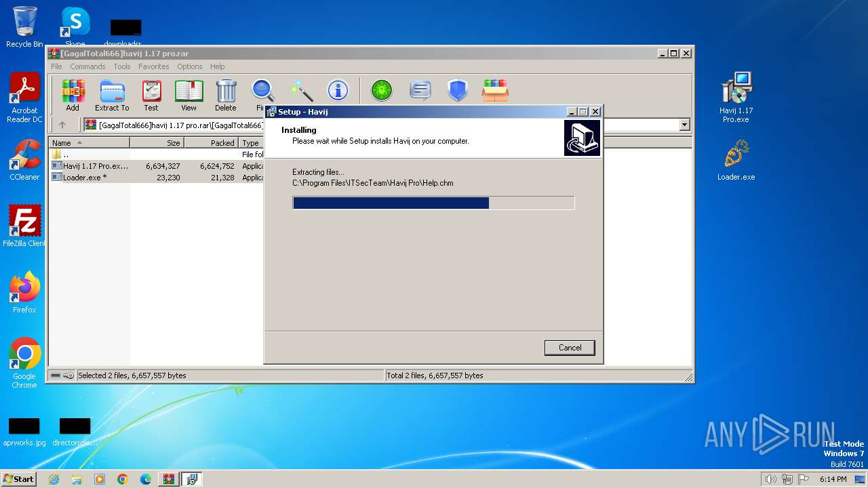Image resolution: width=868 pixels, height=488 pixels.
Task: Click Internet Explorer taskbar icon
Action: click(54, 479)
